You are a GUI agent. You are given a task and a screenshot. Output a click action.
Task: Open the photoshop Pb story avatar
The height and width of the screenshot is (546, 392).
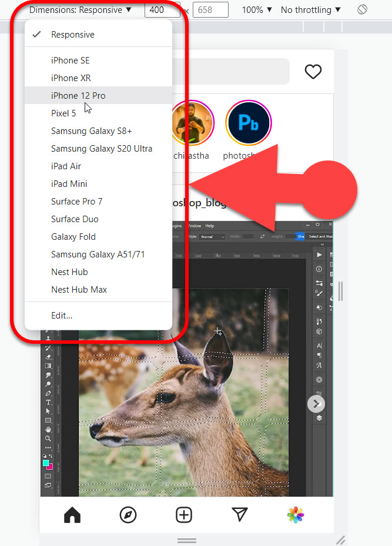tap(248, 123)
